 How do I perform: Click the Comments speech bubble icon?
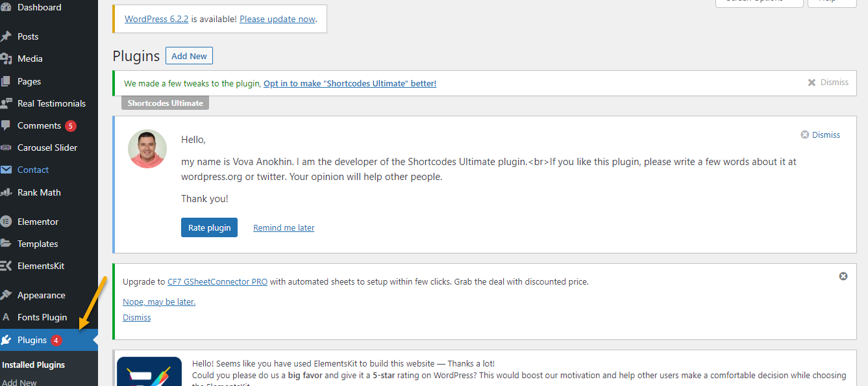point(6,125)
